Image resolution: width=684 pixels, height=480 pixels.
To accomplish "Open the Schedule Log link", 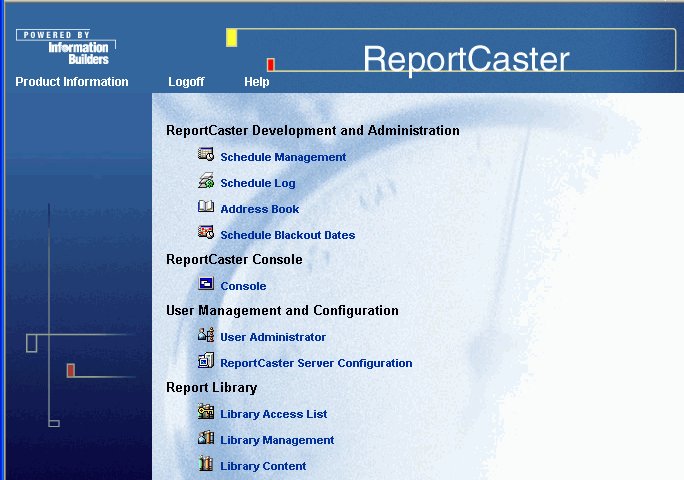I will (258, 183).
